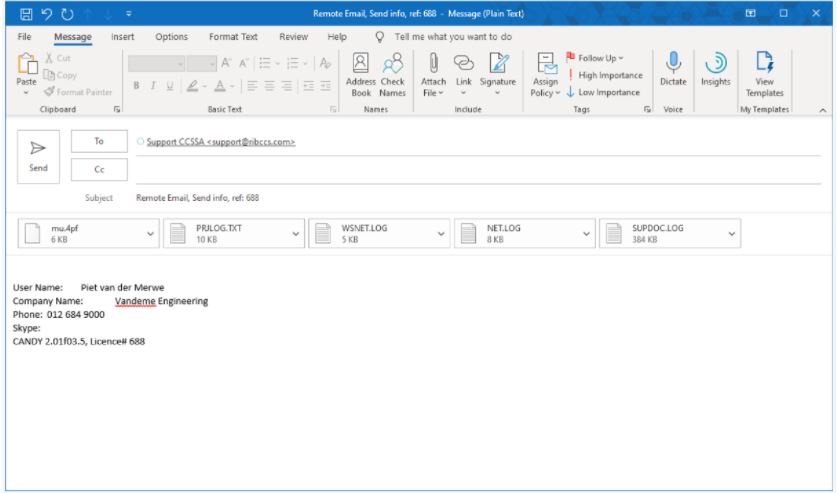Open the Format Text tab

click(x=233, y=37)
